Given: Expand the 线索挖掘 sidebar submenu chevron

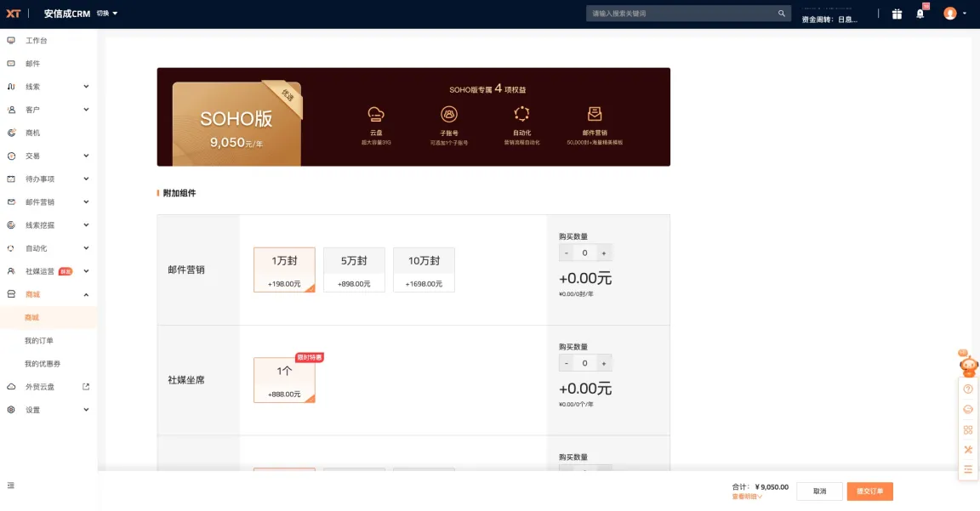Looking at the screenshot, I should (x=86, y=225).
